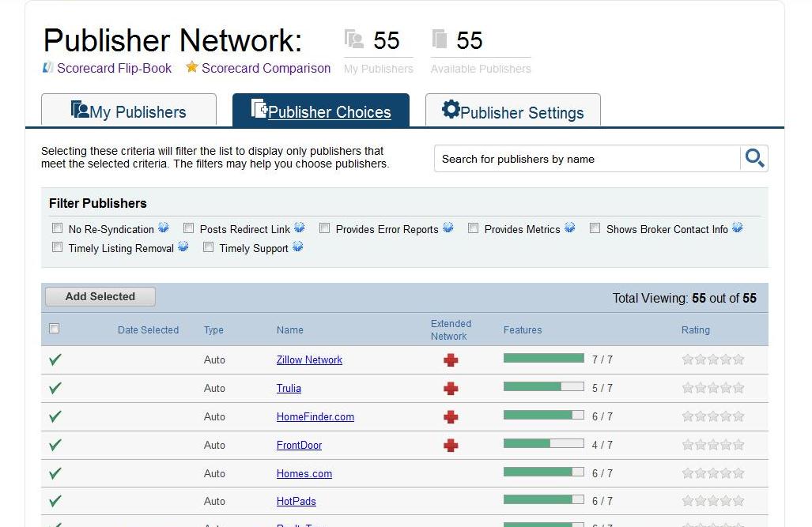Open the Scorecard Comparison link

coord(266,68)
